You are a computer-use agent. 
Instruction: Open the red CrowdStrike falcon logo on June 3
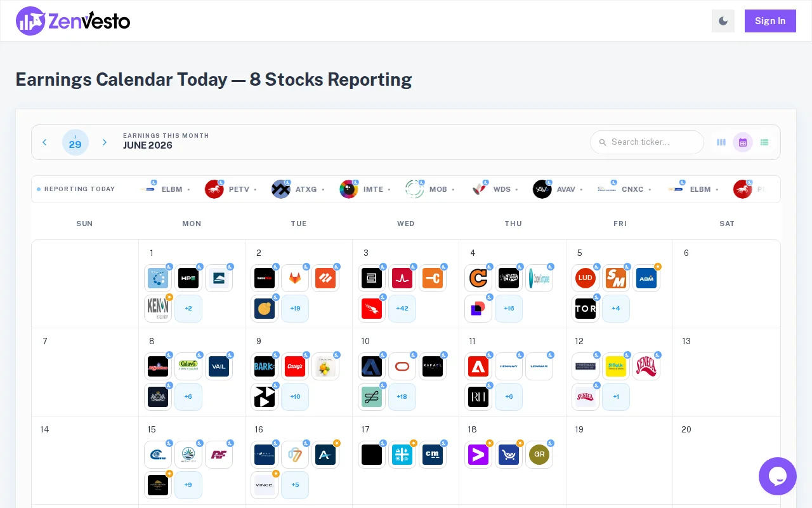point(372,309)
